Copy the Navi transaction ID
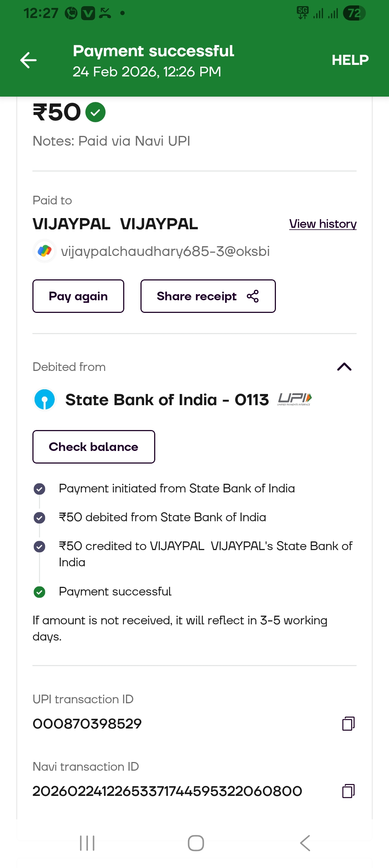 pos(348,791)
